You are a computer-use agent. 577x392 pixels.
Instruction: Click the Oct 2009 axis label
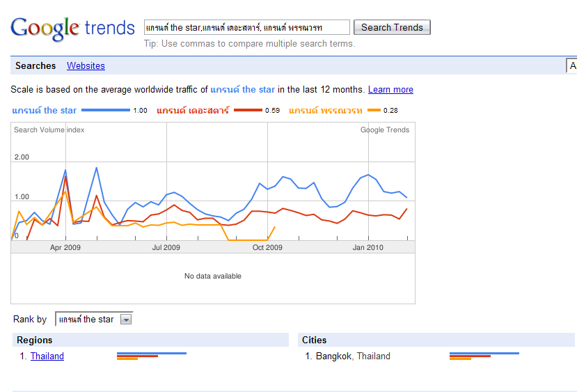[267, 247]
